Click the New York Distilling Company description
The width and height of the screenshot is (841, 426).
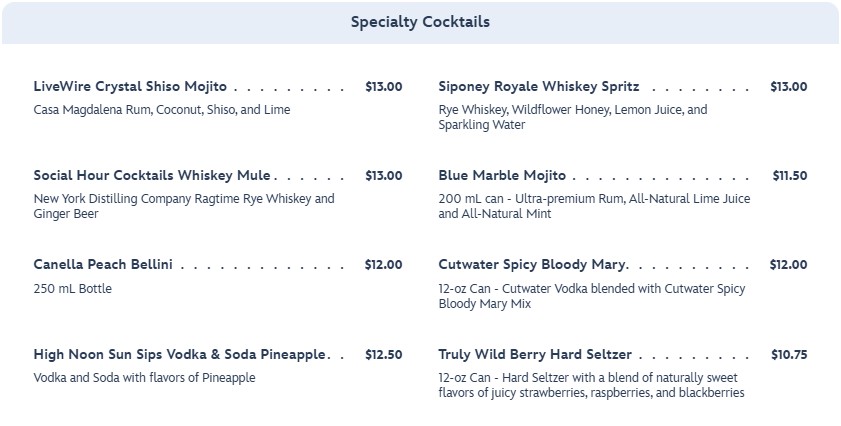coord(183,207)
